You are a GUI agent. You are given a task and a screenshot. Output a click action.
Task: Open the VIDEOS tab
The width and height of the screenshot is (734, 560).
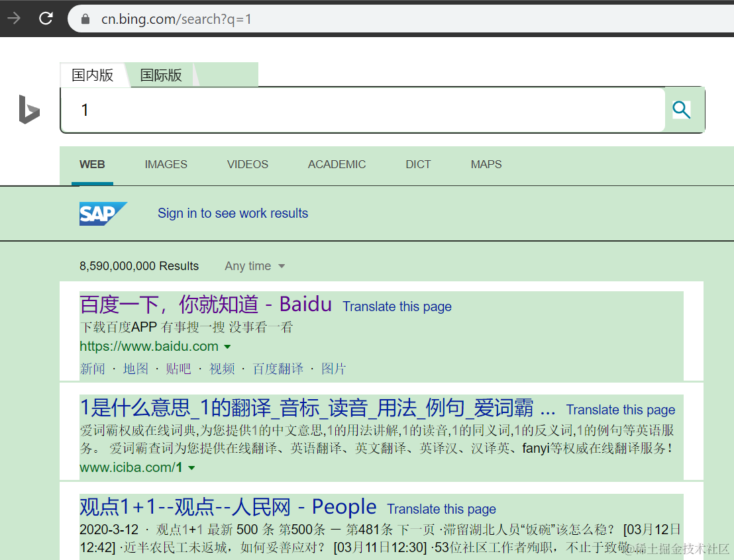point(247,165)
